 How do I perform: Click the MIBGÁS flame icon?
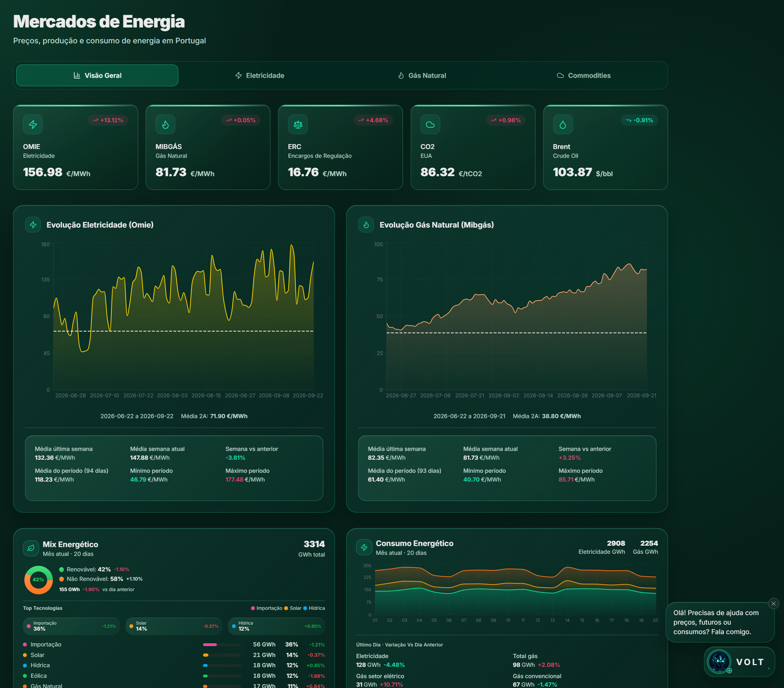(x=165, y=125)
